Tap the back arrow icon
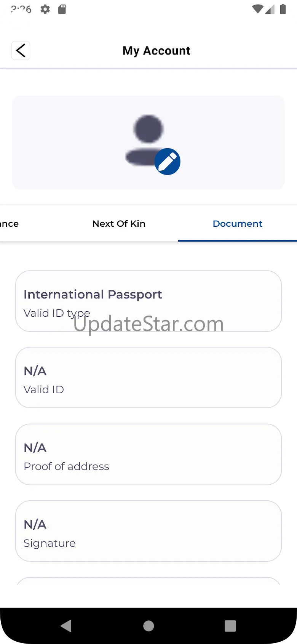Viewport: 297px width, 644px height. (21, 50)
